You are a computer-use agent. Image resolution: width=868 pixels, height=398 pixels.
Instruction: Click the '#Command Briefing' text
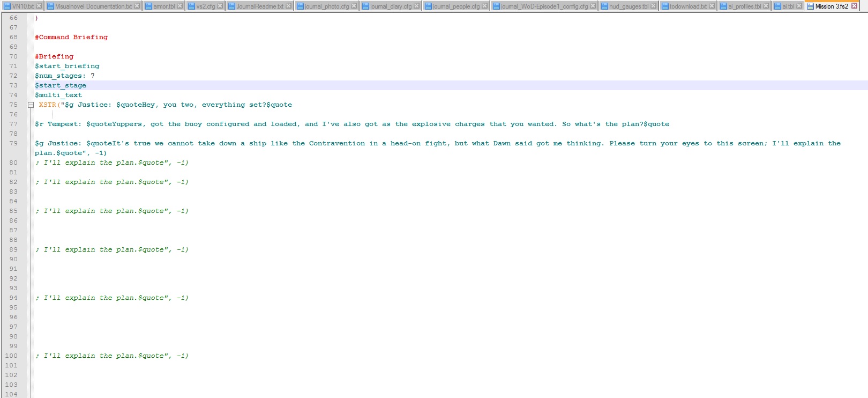[x=71, y=37]
